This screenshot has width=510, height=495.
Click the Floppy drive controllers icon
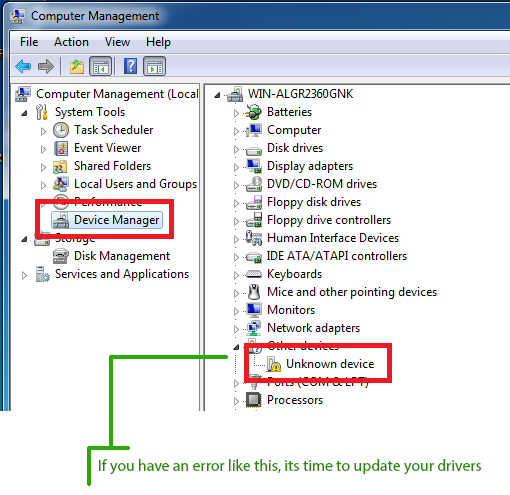254,220
